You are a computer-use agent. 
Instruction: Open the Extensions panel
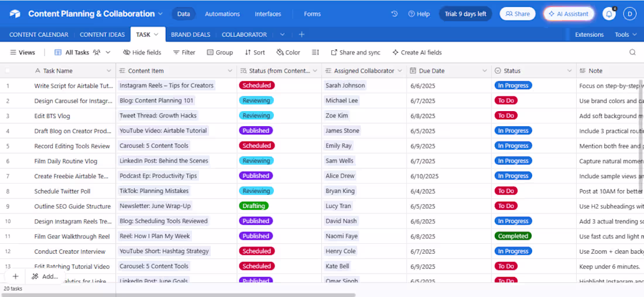589,34
